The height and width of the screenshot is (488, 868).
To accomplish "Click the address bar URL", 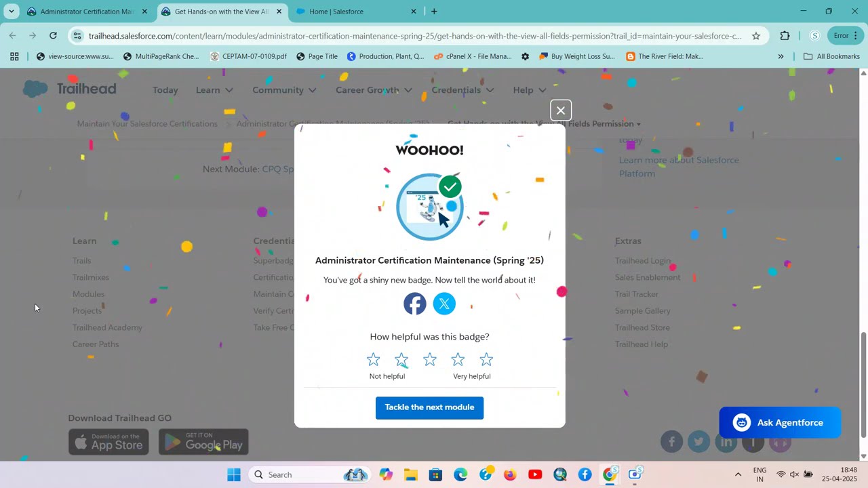I will (x=415, y=36).
